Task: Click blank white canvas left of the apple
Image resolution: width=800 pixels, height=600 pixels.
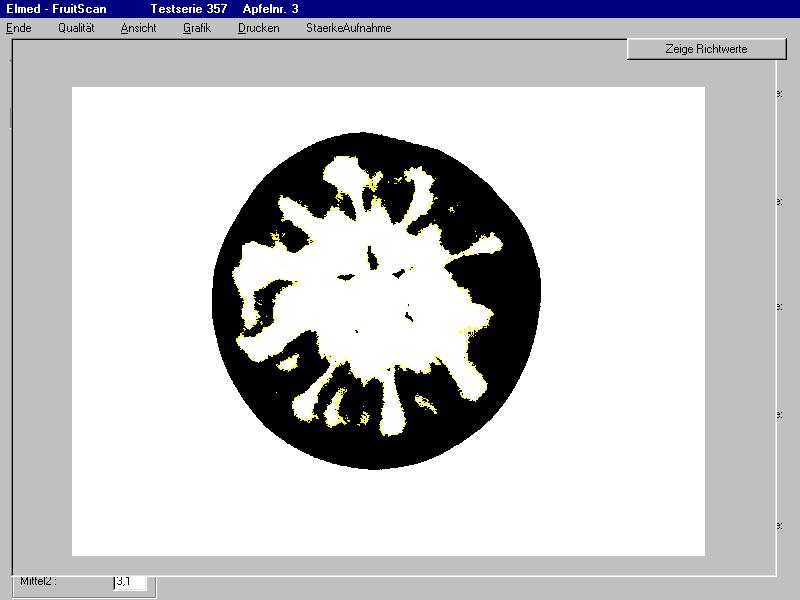Action: pyautogui.click(x=140, y=300)
